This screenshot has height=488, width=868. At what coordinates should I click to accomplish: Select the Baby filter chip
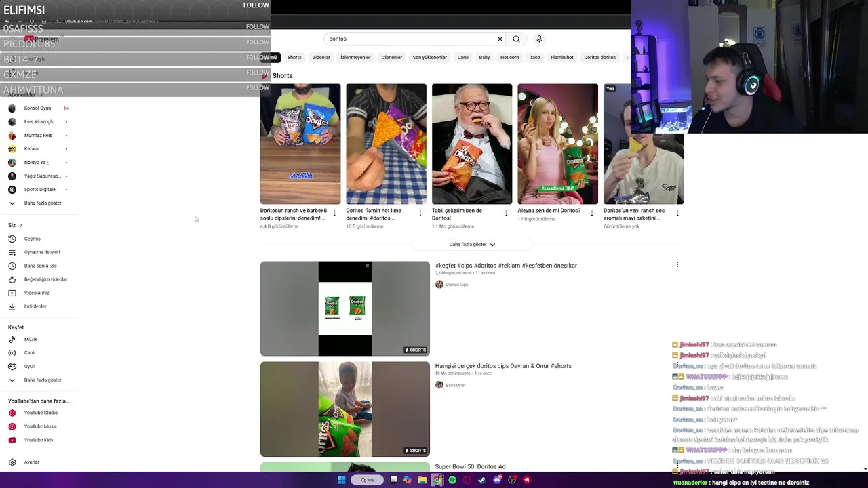[x=484, y=58]
